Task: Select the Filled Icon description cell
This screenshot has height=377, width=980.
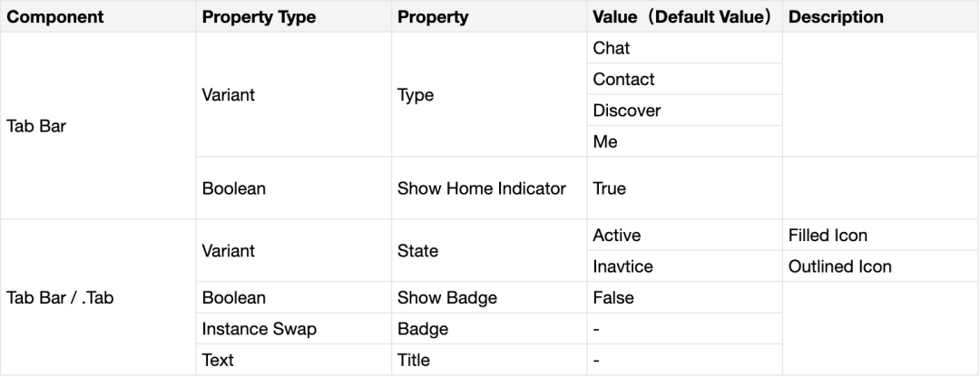Action: point(880,235)
